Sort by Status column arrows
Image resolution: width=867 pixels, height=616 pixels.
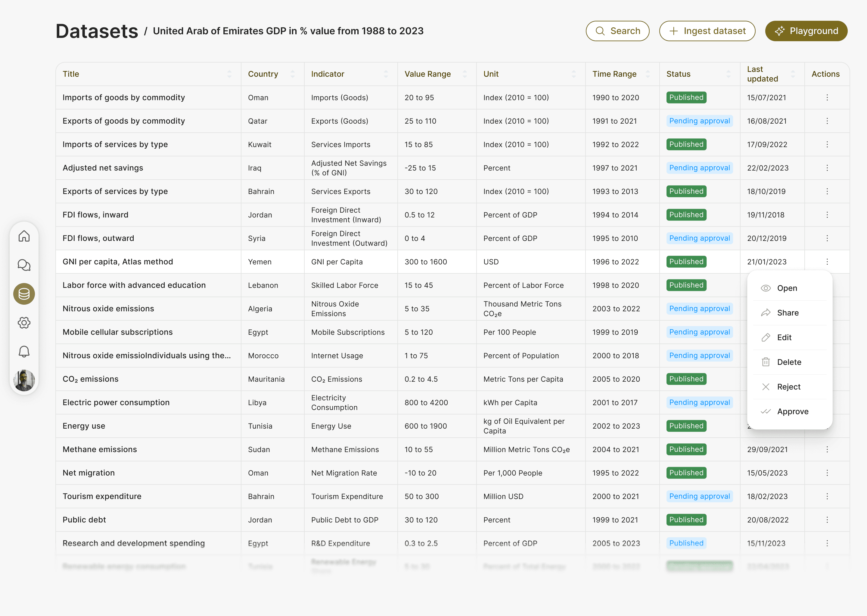(728, 74)
